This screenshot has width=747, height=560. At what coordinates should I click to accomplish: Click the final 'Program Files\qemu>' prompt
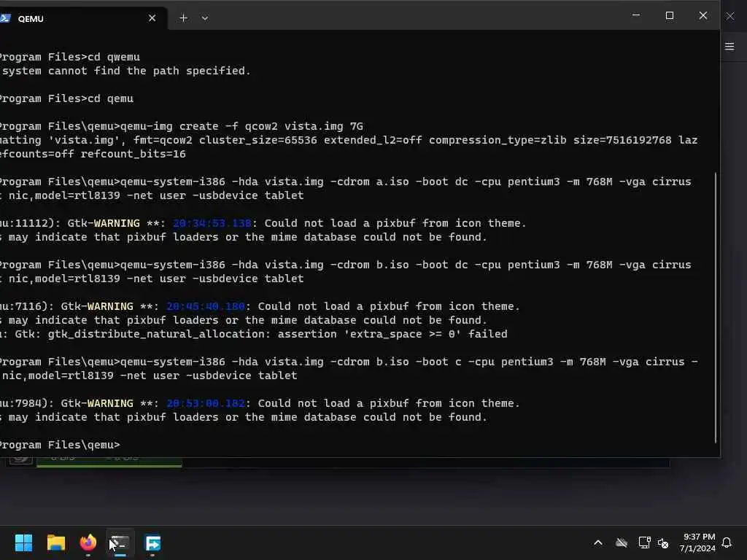point(60,444)
